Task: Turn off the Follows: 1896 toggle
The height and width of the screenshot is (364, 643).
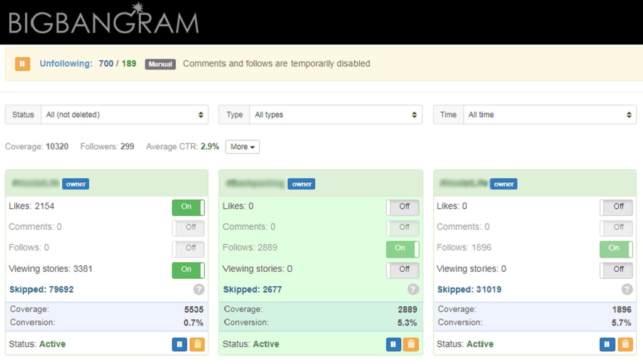Action: tap(617, 249)
